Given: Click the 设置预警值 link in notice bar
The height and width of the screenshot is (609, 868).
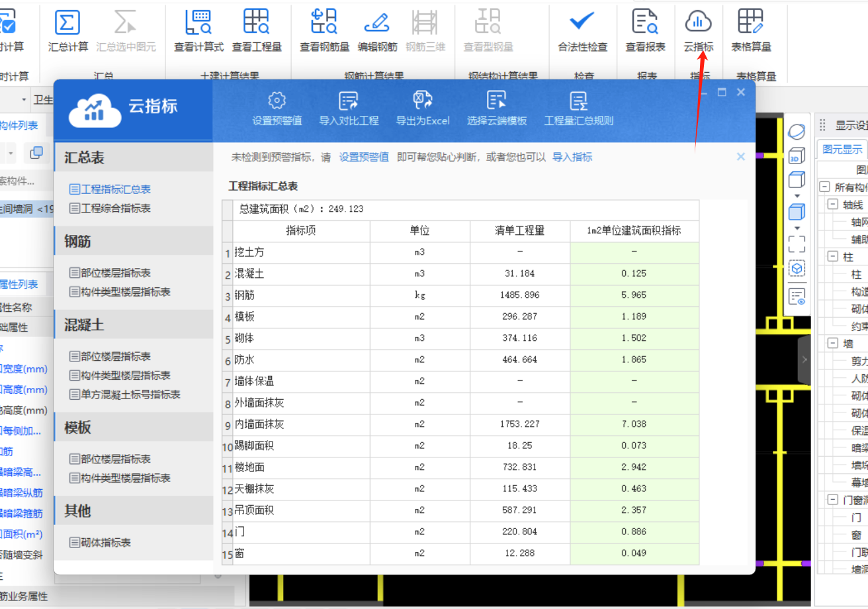Looking at the screenshot, I should click(364, 157).
